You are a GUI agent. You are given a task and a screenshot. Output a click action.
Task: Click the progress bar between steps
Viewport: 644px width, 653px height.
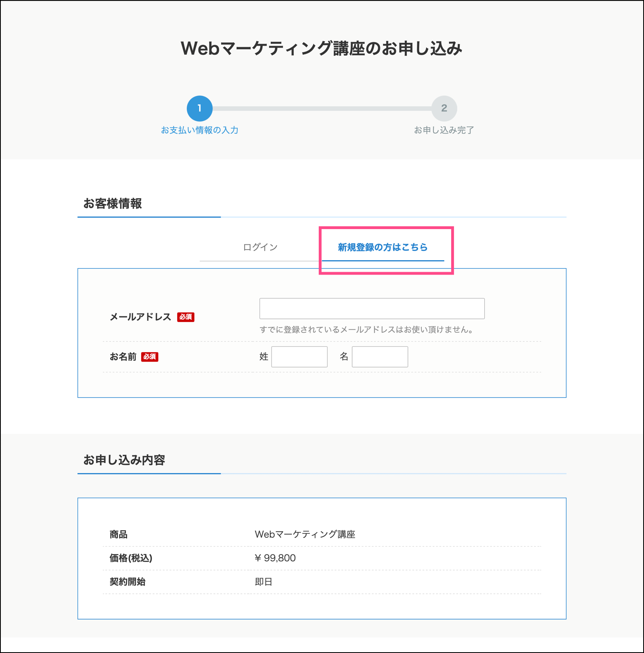322,109
